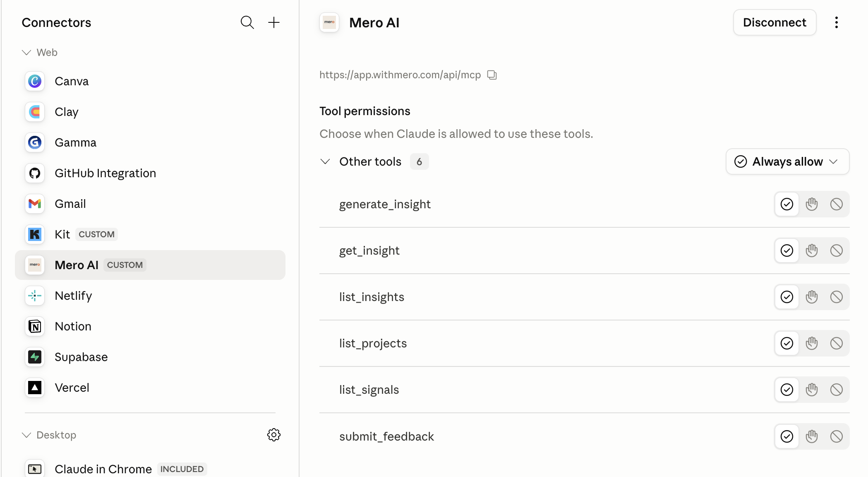868x477 pixels.
Task: Block the submit_feedback tool
Action: click(x=837, y=436)
